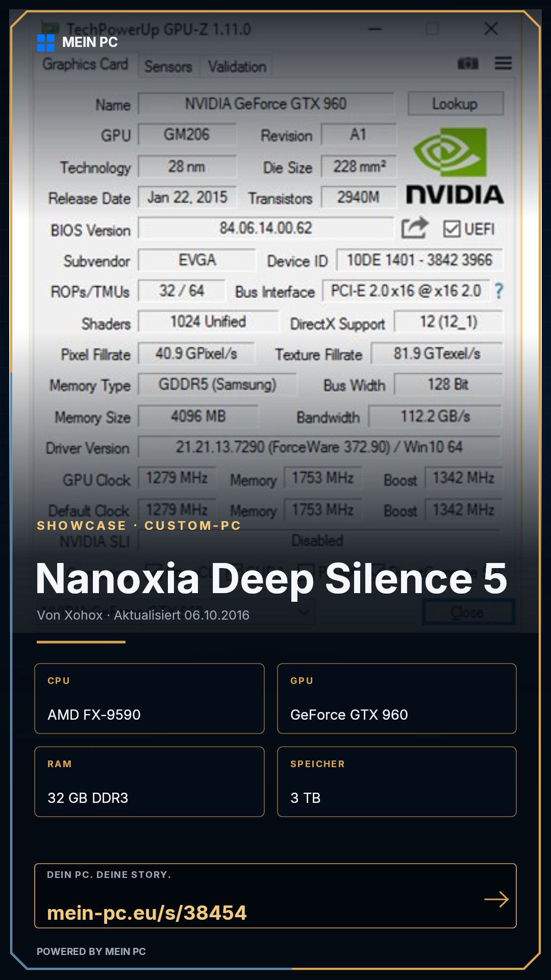Click the Driver Version field
Viewport: 551px width, 980px height.
click(x=319, y=447)
